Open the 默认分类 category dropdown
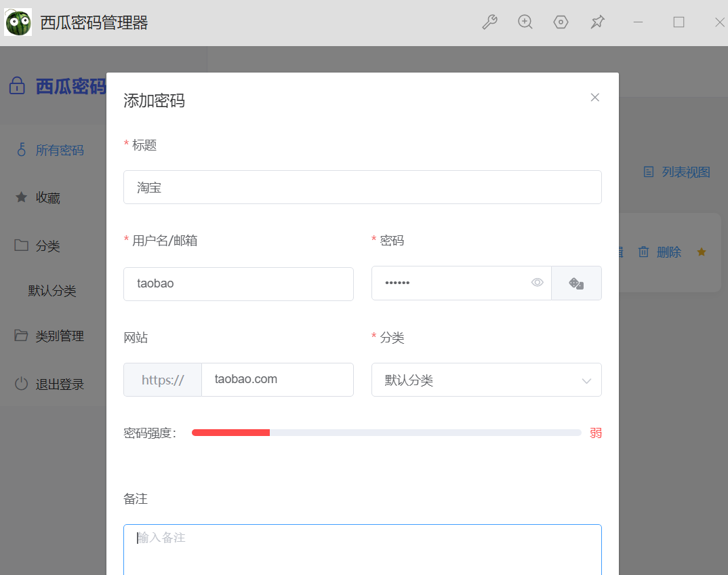 [x=487, y=380]
